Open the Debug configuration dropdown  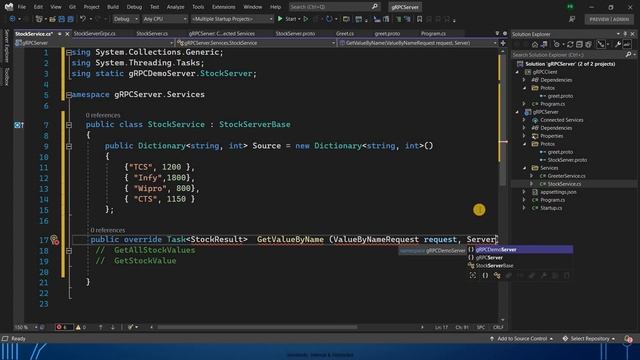(125, 19)
